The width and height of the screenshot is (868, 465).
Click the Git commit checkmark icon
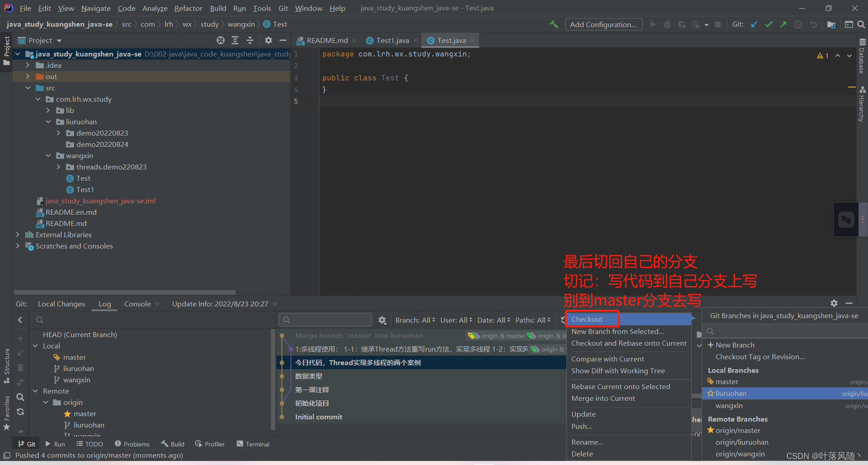pyautogui.click(x=769, y=24)
